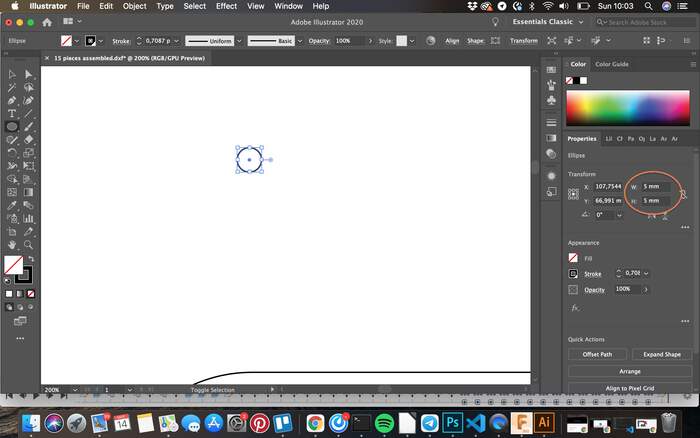
Task: Set paint mode to Color in toolbox
Action: click(x=9, y=294)
